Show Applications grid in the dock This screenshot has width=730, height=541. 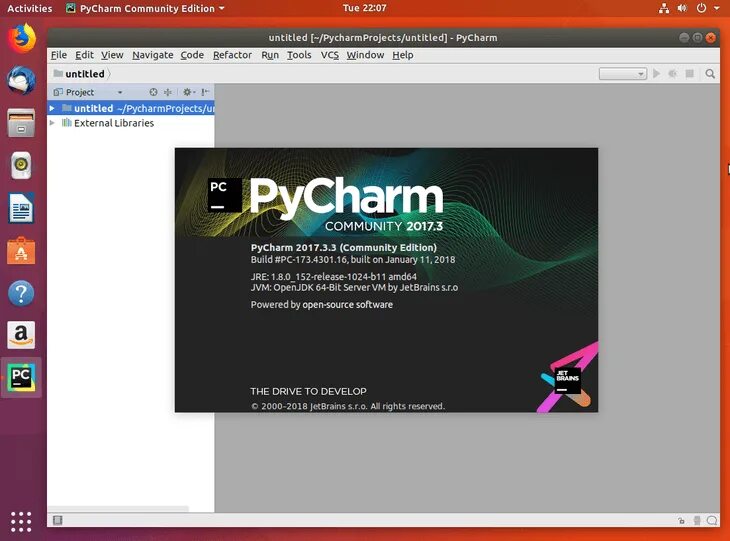coord(21,521)
